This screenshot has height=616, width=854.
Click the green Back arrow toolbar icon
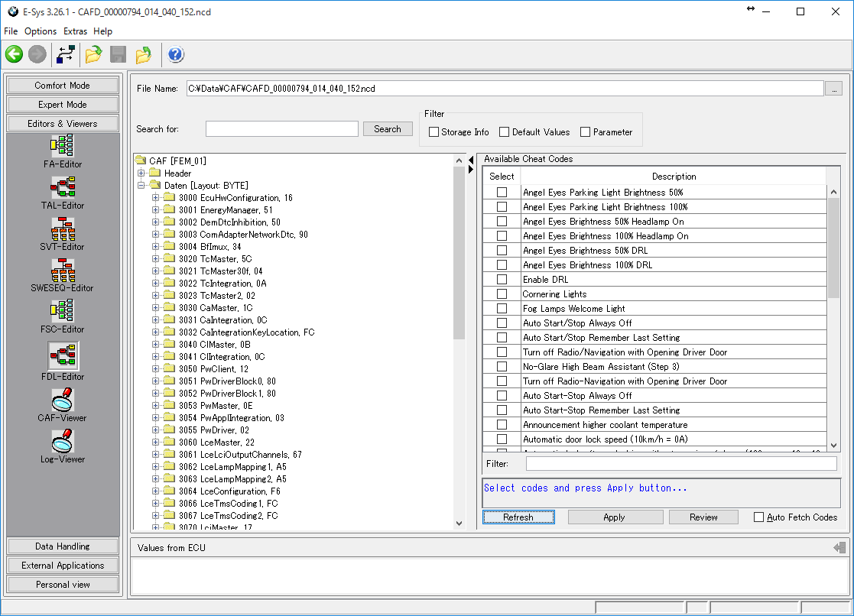15,54
